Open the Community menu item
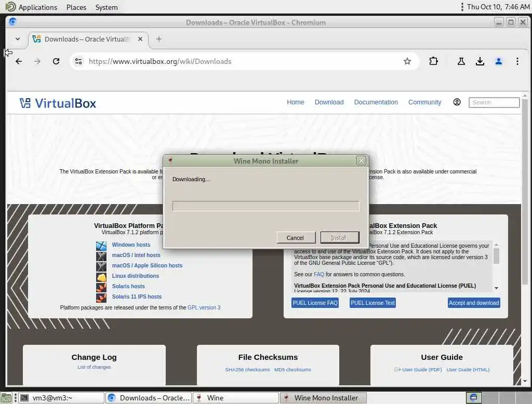The width and height of the screenshot is (532, 404). [x=425, y=102]
